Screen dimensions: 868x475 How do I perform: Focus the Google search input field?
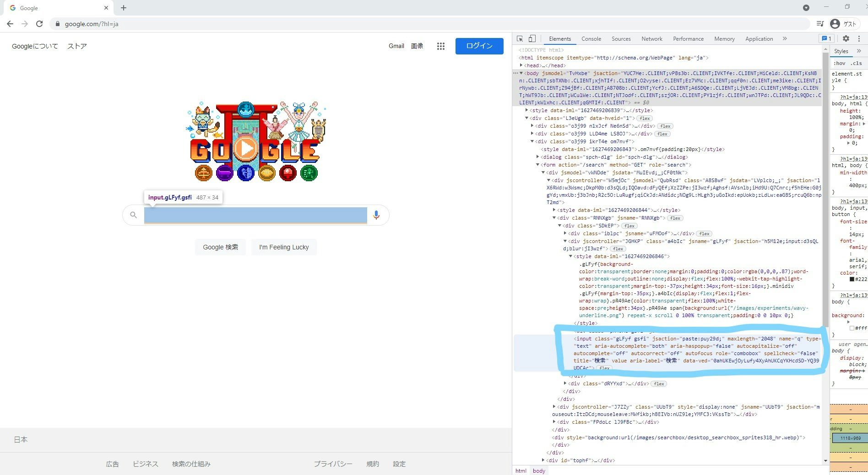[255, 215]
